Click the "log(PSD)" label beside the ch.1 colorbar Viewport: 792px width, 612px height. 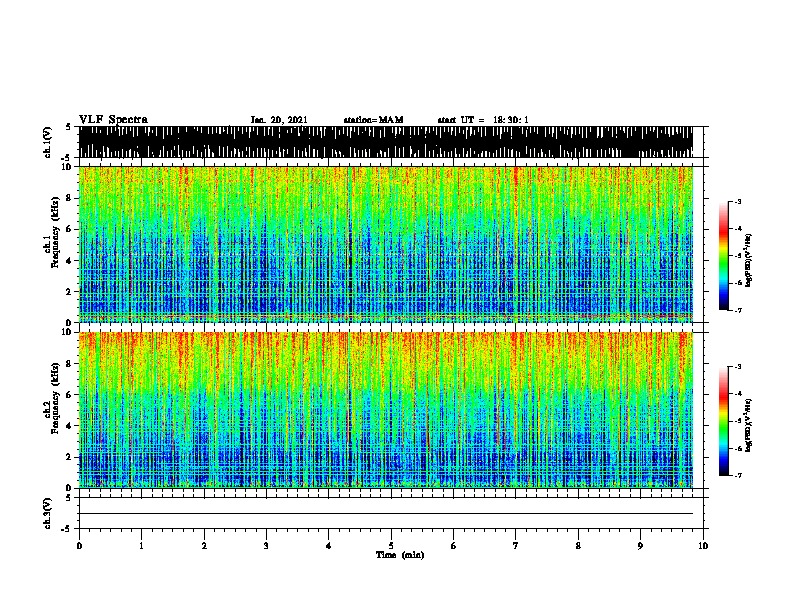[x=748, y=260]
